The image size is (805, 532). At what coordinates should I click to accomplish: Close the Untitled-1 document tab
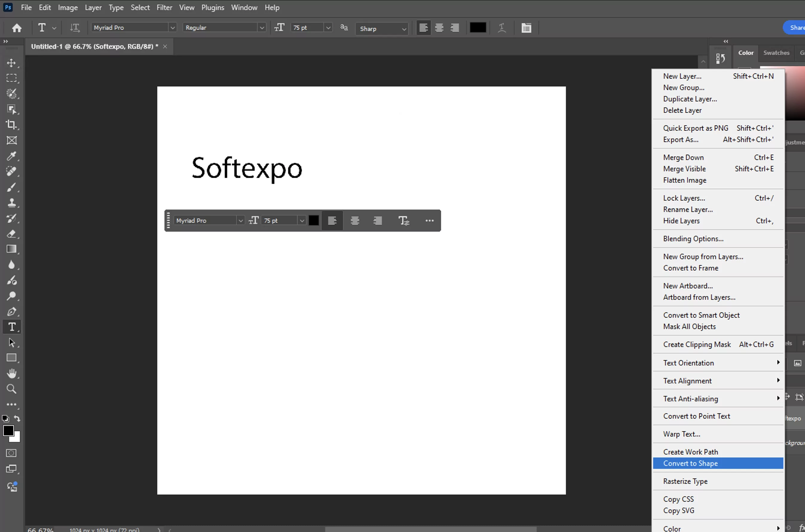(x=165, y=47)
